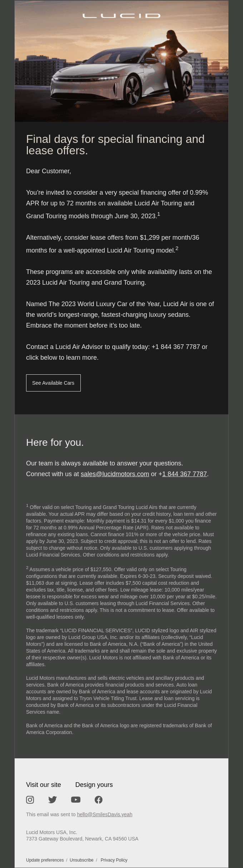
Task: Open the Twitter bird icon
Action: tap(53, 799)
